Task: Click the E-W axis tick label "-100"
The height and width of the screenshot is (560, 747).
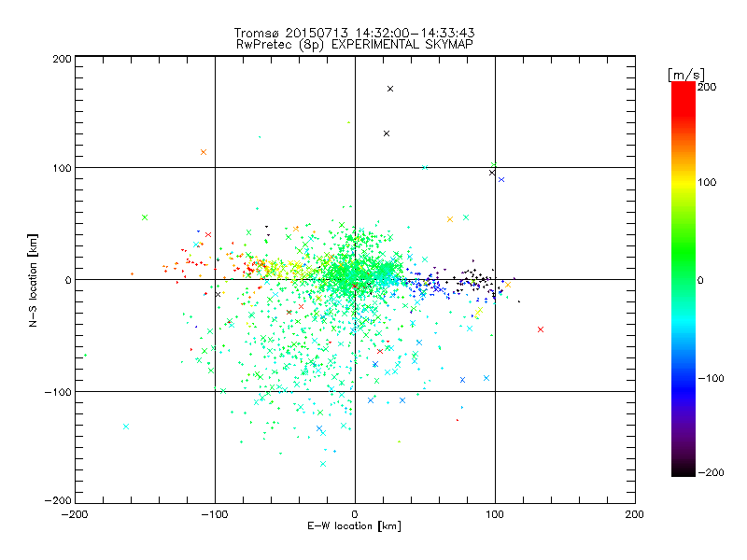Action: pos(215,514)
